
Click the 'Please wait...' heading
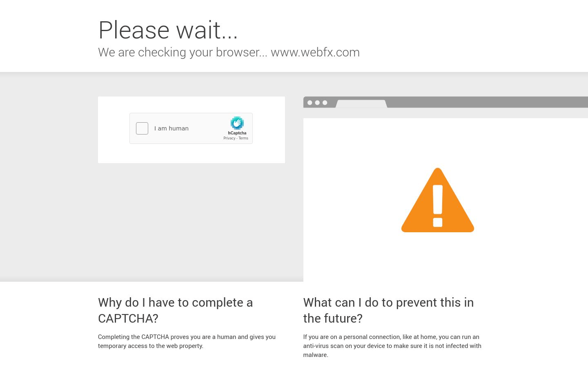168,30
